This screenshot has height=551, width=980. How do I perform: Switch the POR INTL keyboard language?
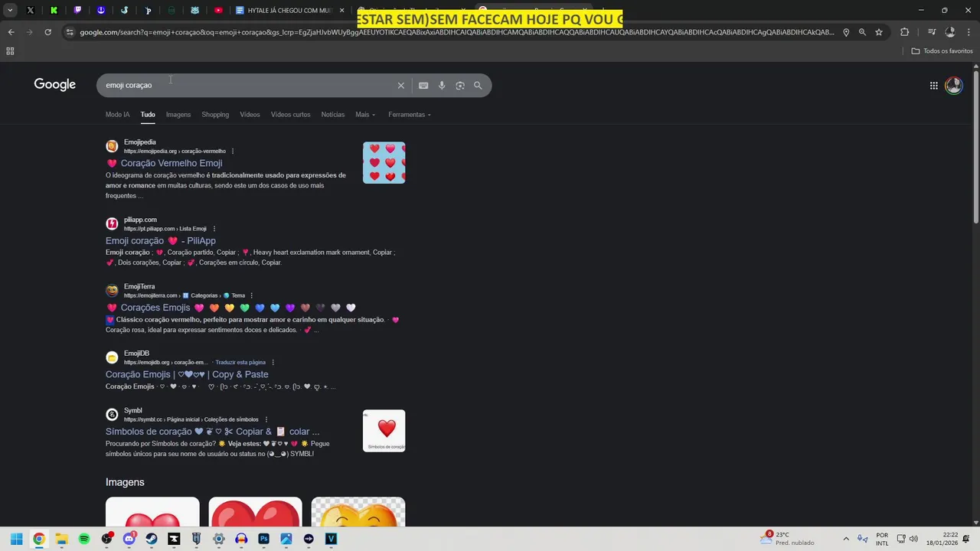[x=882, y=539]
